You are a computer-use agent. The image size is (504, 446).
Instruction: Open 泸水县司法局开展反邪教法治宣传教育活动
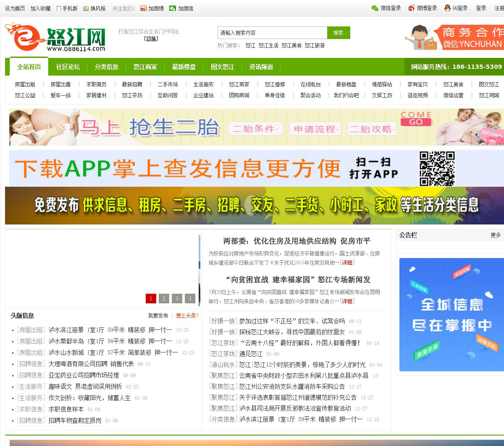(295, 408)
